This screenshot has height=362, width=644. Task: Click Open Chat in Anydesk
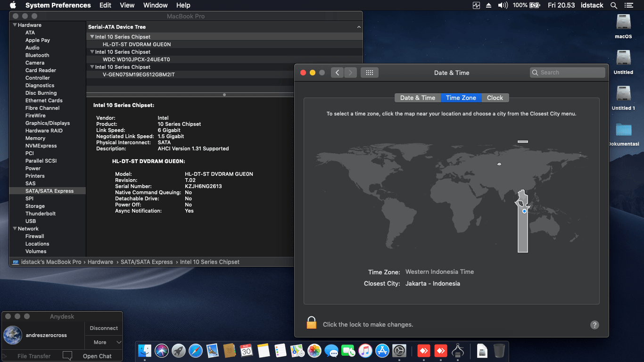[97, 356]
